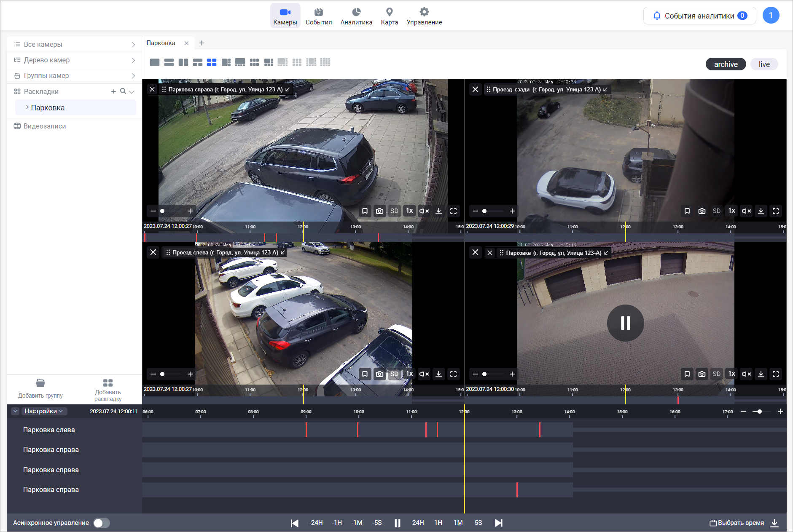Adjust the main timeline zoom slider
Image resolution: width=793 pixels, height=532 pixels.
(x=759, y=412)
